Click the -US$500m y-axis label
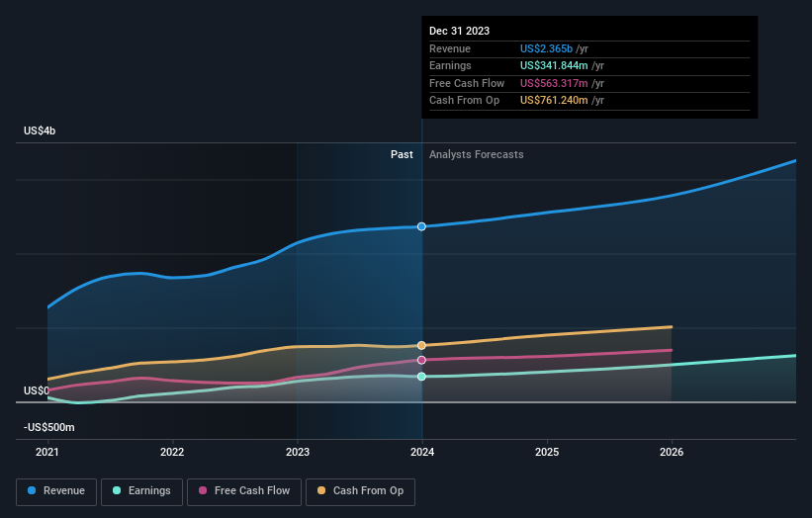This screenshot has height=518, width=812. (x=49, y=427)
